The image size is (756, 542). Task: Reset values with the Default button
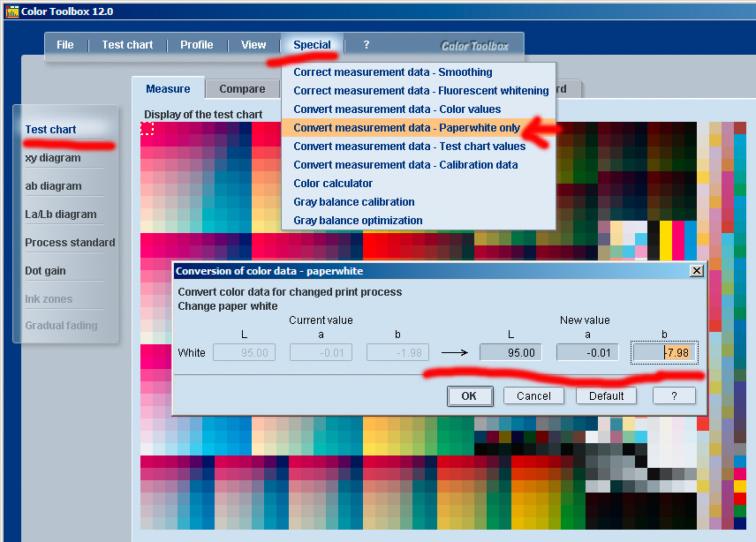[607, 396]
